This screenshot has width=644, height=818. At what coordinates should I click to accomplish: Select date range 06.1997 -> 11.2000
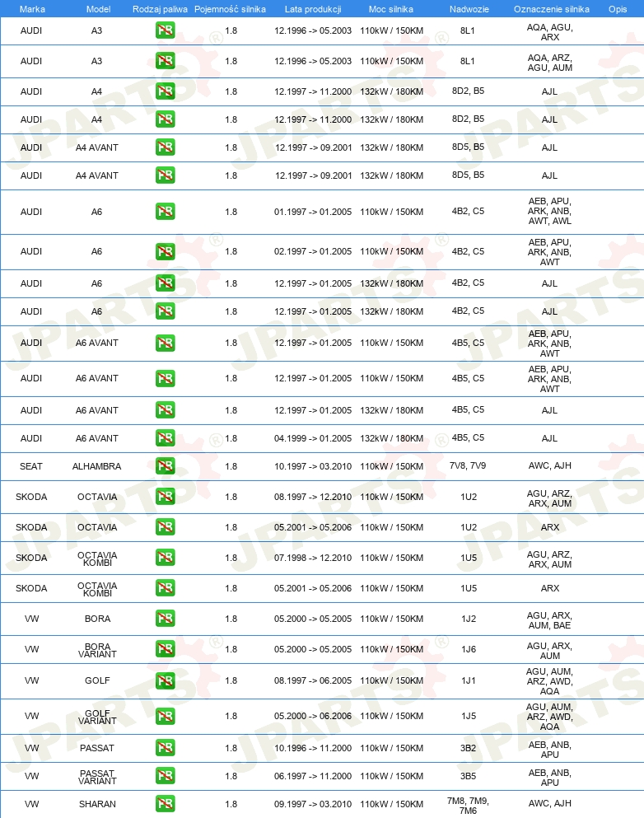[313, 776]
